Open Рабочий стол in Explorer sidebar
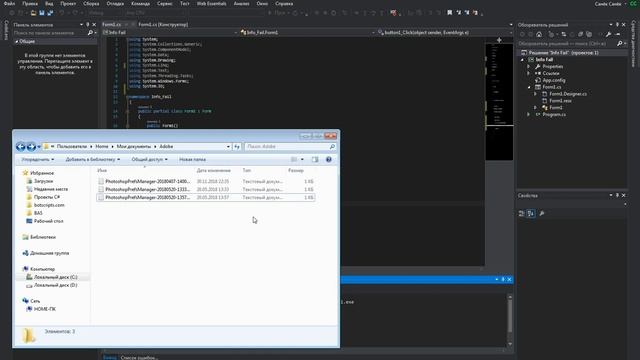The image size is (640, 360). coord(48,221)
